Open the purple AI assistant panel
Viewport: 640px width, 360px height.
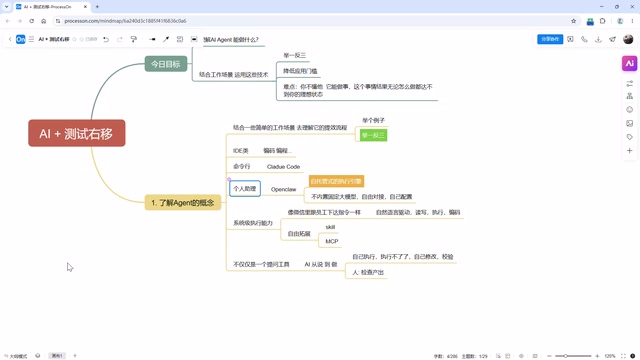[x=629, y=63]
